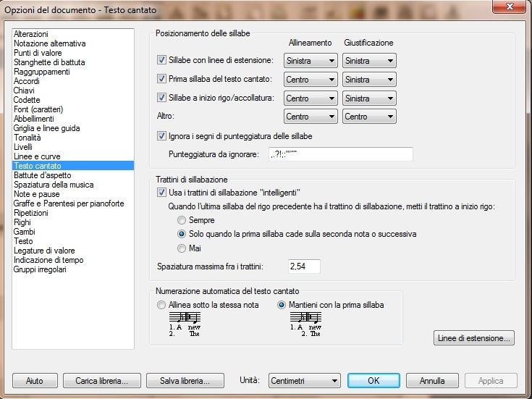532x399 pixels.
Task: Select Alterazioni in the category list
Action: click(x=31, y=34)
